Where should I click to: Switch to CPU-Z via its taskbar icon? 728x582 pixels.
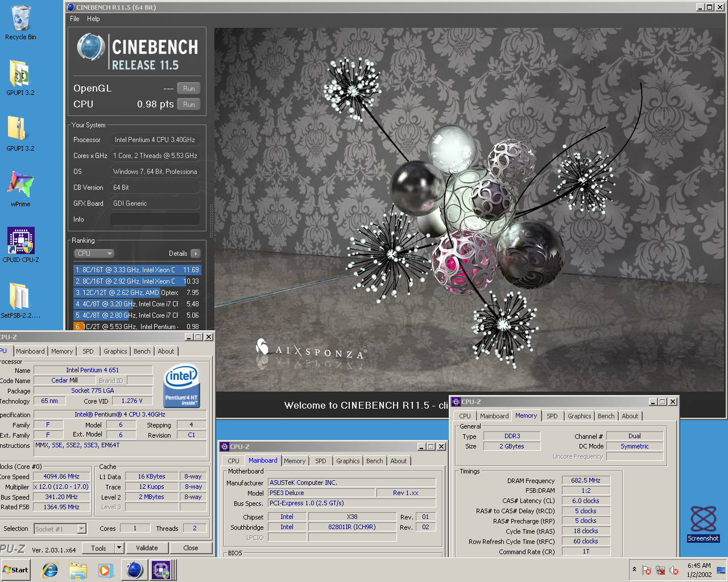point(161,570)
